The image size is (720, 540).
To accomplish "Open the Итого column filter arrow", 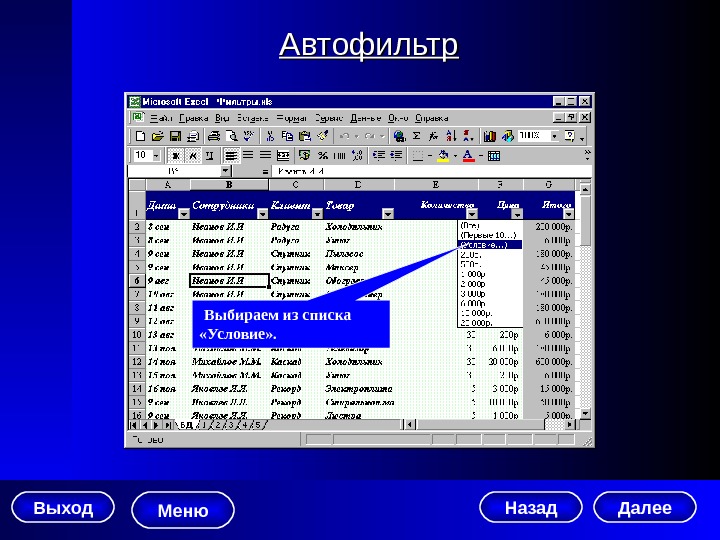I will point(568,214).
